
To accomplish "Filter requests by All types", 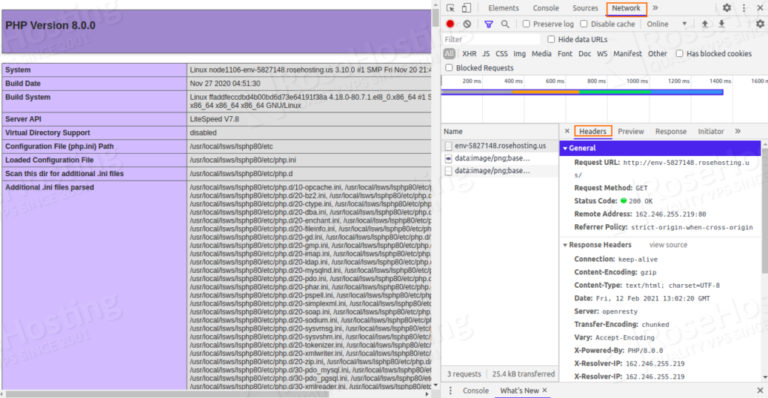I will pyautogui.click(x=449, y=53).
